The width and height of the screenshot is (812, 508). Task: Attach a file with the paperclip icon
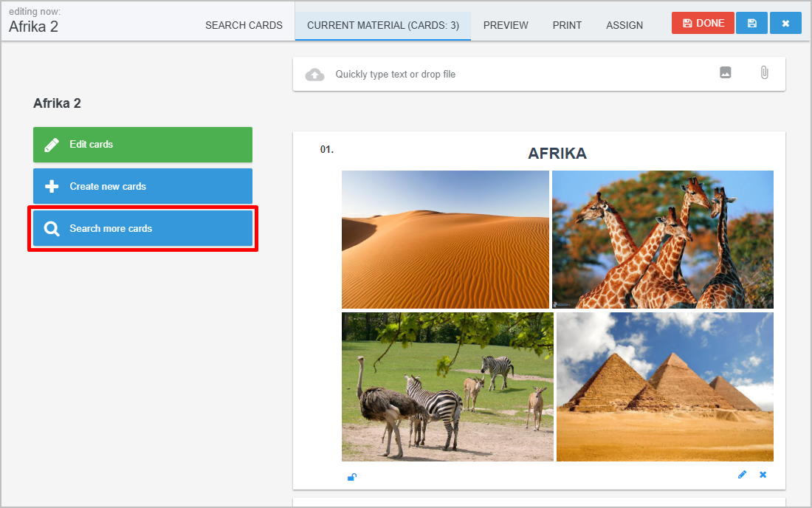tap(764, 72)
